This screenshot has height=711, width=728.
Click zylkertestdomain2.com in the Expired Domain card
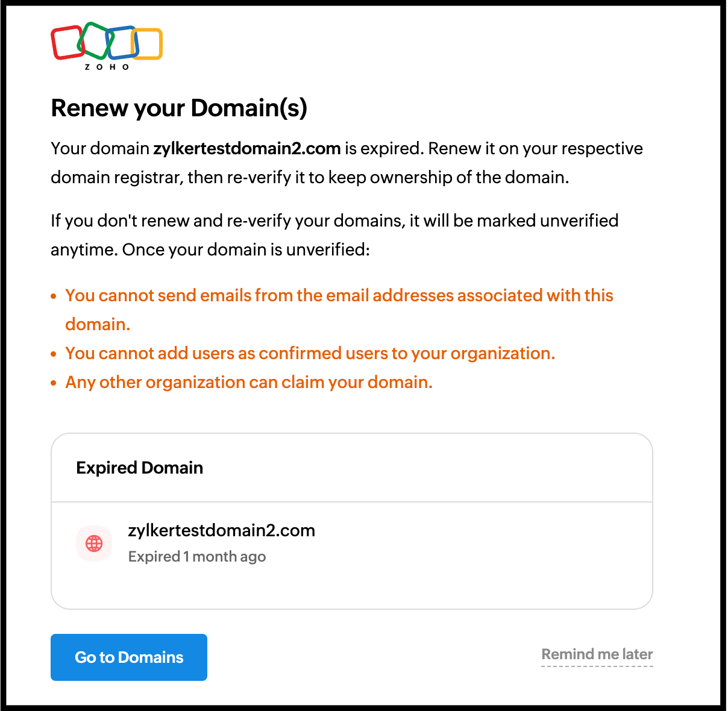point(221,531)
